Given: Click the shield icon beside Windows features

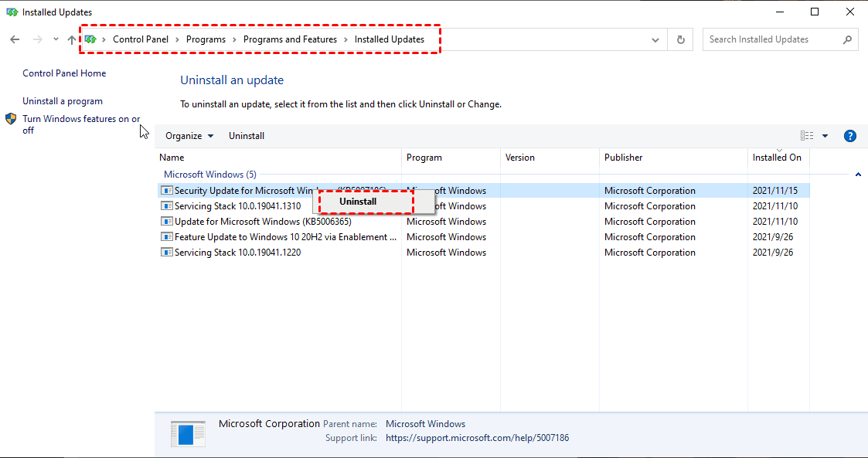Looking at the screenshot, I should pos(11,119).
